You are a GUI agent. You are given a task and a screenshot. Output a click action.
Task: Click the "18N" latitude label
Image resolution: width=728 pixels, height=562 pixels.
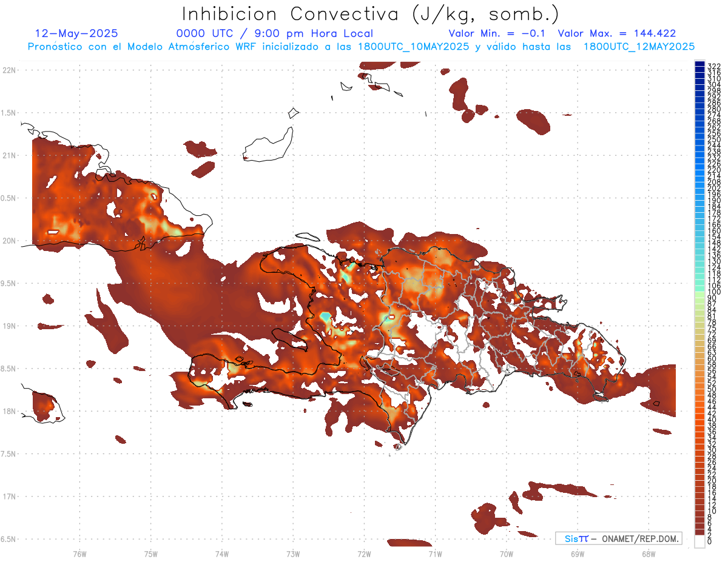(x=8, y=411)
